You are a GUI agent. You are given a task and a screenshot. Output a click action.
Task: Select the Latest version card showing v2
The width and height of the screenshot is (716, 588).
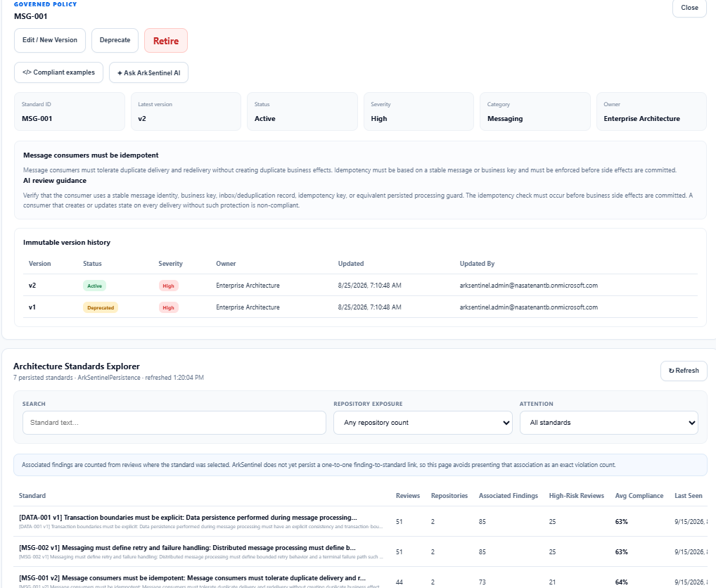[x=186, y=111]
